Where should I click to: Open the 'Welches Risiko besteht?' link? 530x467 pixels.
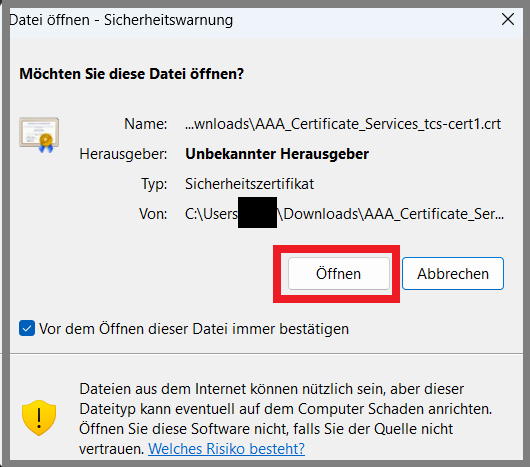point(226,449)
